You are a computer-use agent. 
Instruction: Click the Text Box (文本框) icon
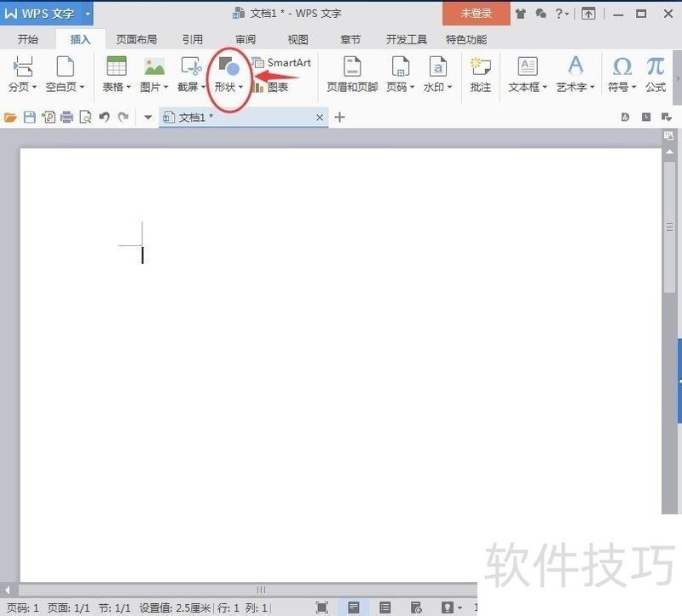(x=528, y=66)
